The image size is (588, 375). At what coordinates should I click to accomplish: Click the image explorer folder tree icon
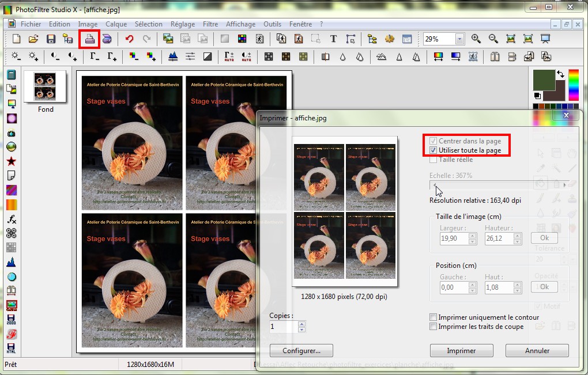tap(372, 39)
